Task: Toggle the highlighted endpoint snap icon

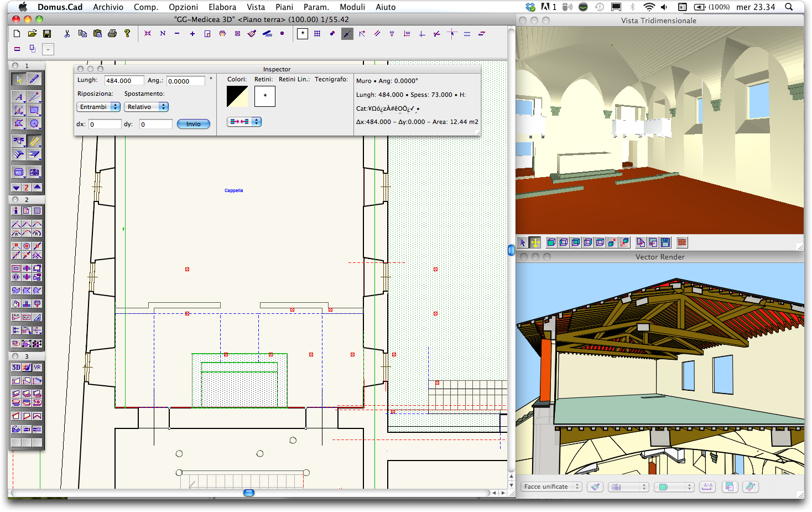Action: pyautogui.click(x=347, y=34)
